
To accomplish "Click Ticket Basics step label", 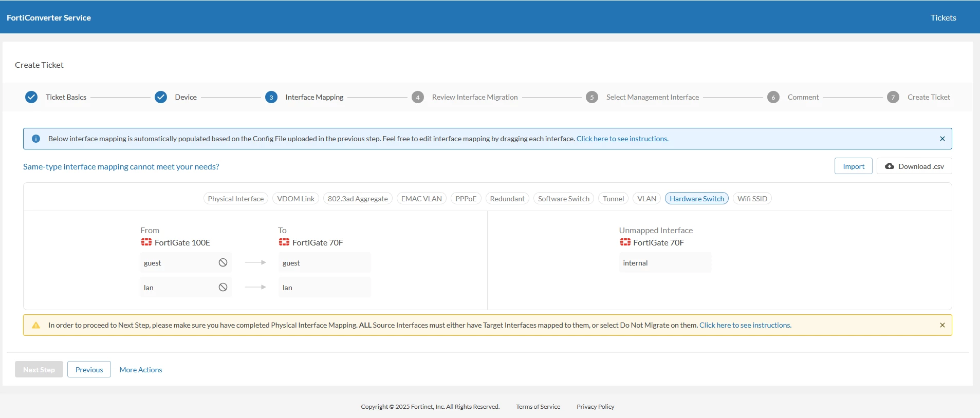I will tap(66, 97).
